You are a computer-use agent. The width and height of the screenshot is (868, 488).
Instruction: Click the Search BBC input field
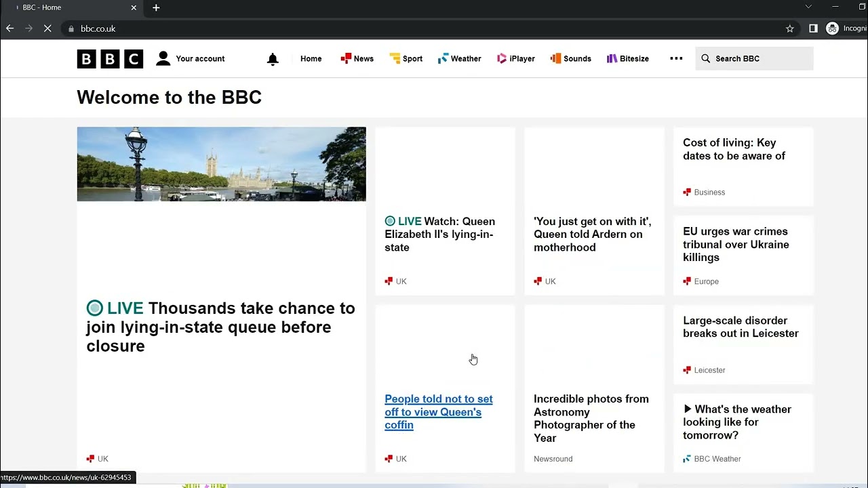754,59
